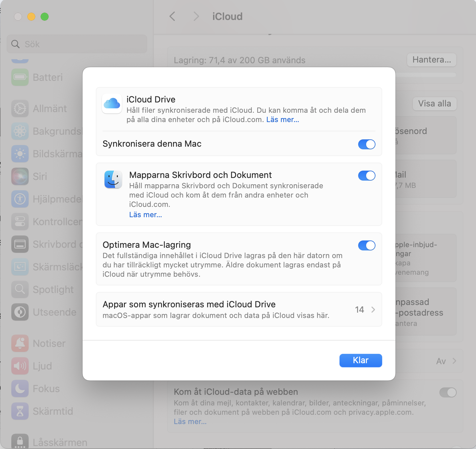Open Utseende appearance icon
The image size is (476, 449).
click(x=20, y=312)
